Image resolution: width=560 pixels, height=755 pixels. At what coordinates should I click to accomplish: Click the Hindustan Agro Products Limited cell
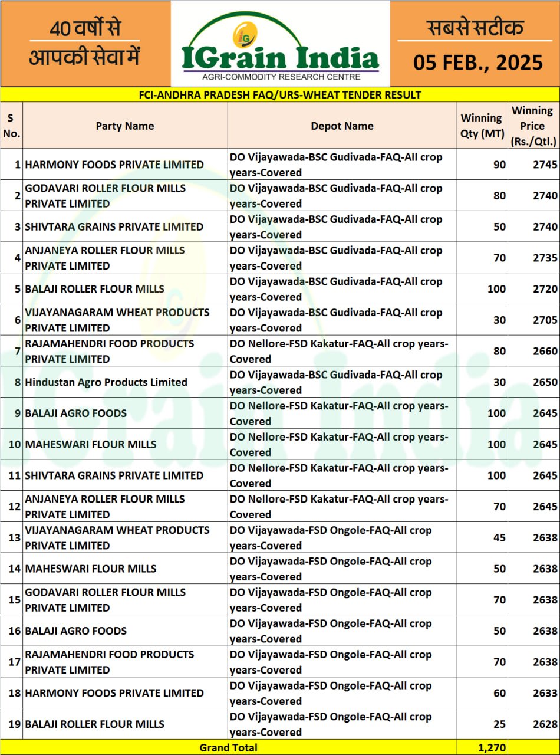click(x=106, y=382)
